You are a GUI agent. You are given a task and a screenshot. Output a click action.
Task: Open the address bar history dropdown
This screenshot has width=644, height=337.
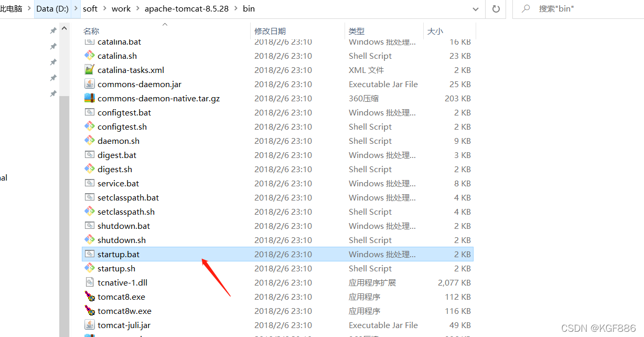[476, 9]
